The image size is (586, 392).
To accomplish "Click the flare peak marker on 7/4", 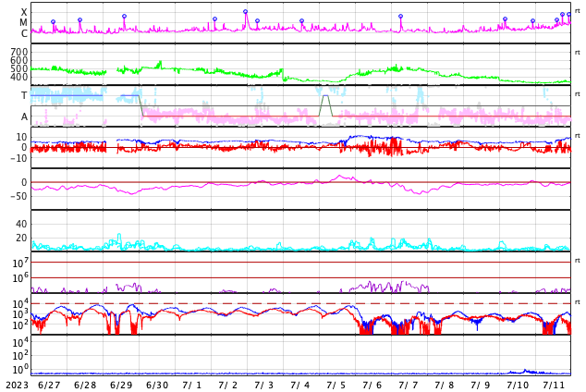I will point(301,21).
